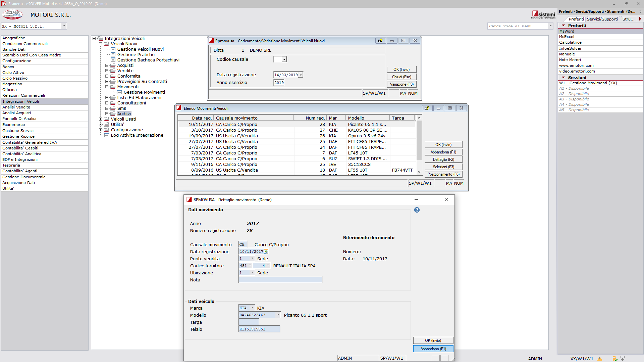Viewport: 644px width, 362px height.
Task: Click the Posizionamento (F6) button
Action: [x=443, y=174]
